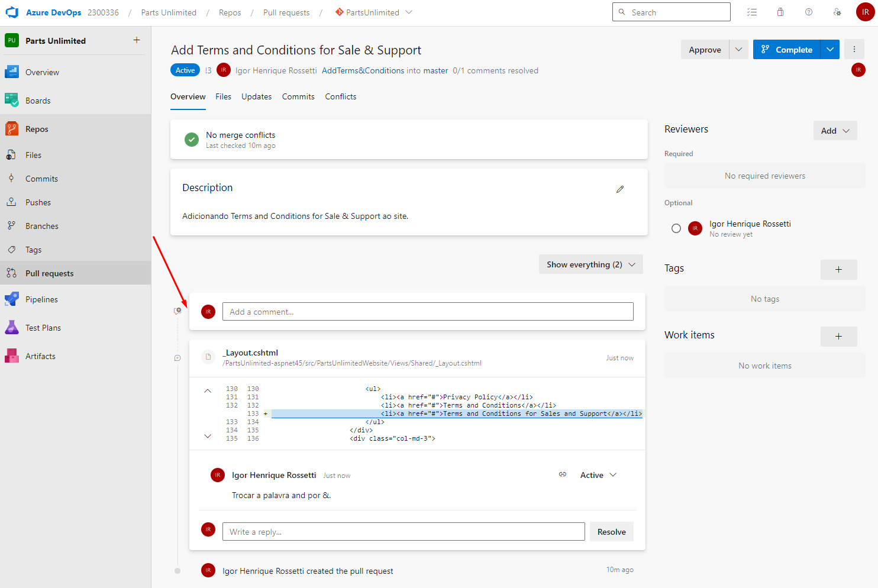The image size is (878, 588).
Task: Open Commits under Repos
Action: tap(75, 179)
